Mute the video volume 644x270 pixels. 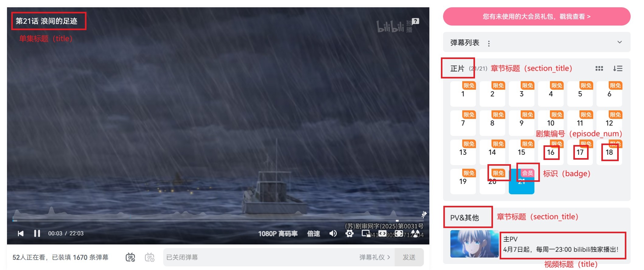tap(333, 233)
